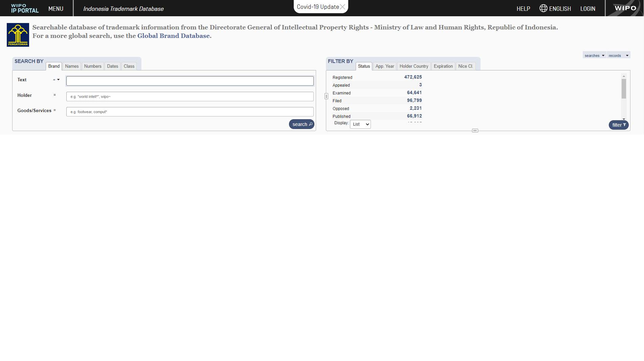The width and height of the screenshot is (644, 361).
Task: Switch to the Names search tab
Action: tap(71, 66)
